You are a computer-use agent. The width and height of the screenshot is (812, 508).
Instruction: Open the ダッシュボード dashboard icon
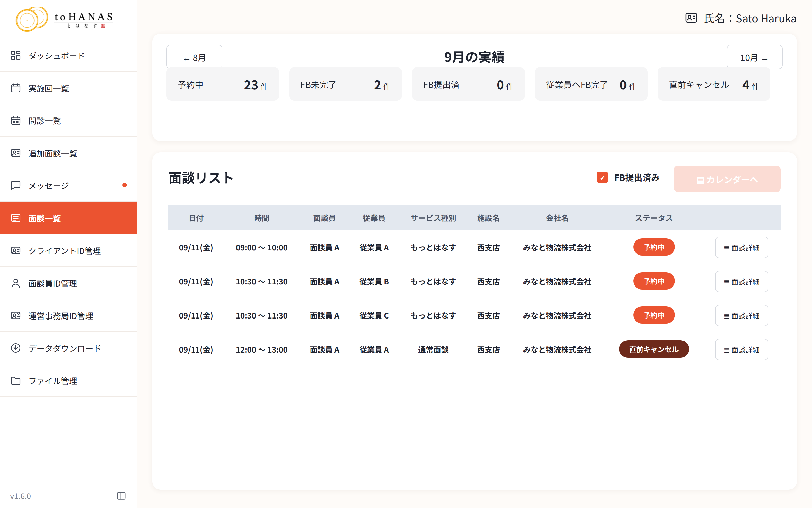[x=15, y=55]
